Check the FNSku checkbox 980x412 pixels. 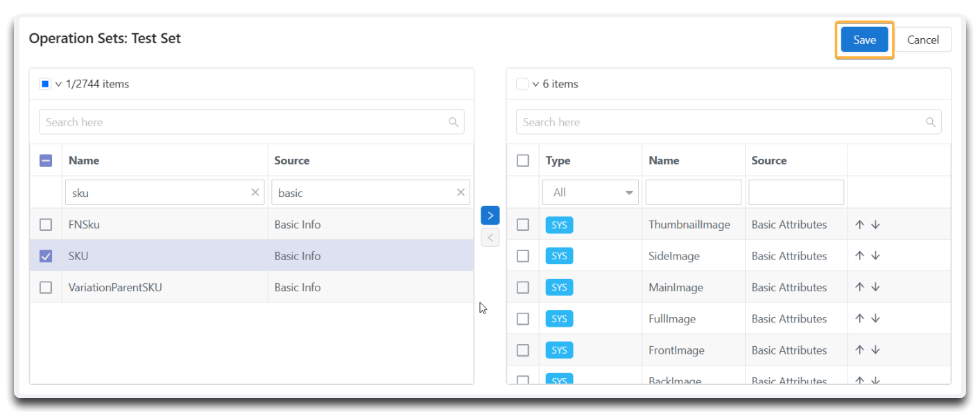tap(46, 225)
